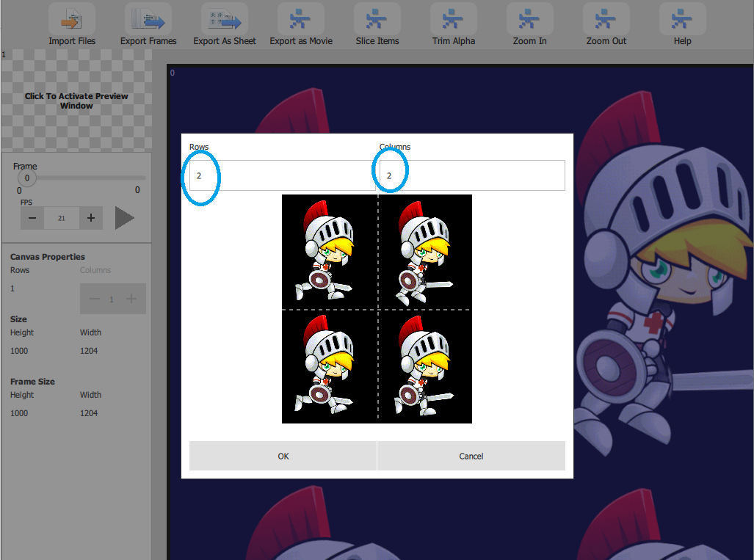Click the Zoom In icon
This screenshot has height=560, width=754.
point(530,20)
